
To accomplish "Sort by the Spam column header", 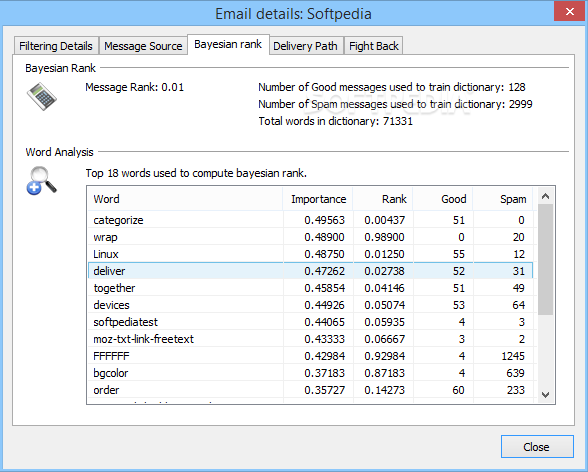I will pos(502,199).
